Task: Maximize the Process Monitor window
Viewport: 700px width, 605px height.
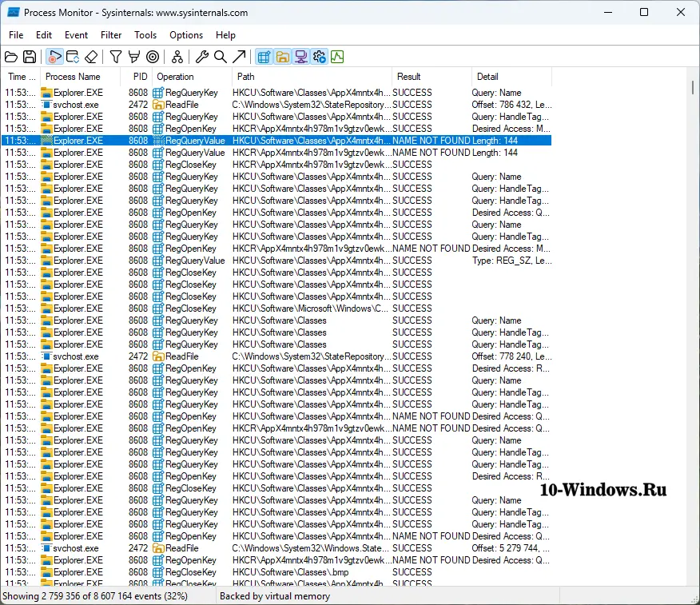Action: (644, 13)
